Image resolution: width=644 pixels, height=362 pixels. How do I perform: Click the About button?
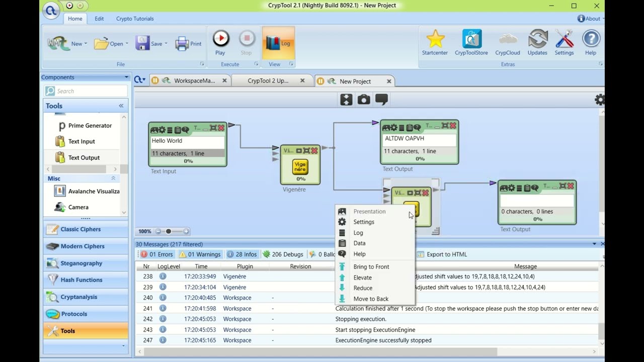point(589,19)
